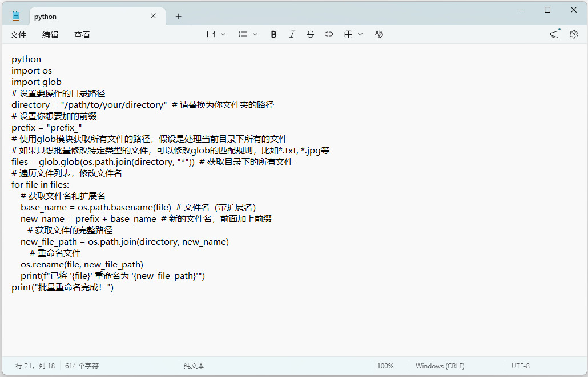Add a new tab
The image size is (588, 377).
coord(178,16)
